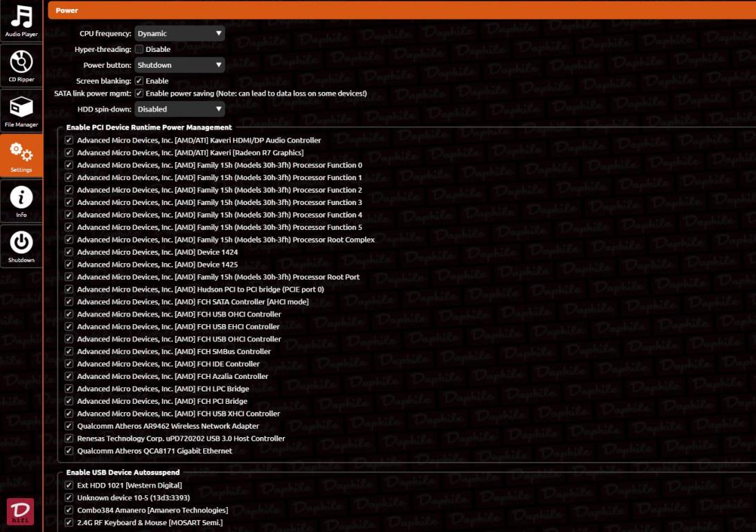The height and width of the screenshot is (532, 756).
Task: Uncheck AMD Device 1425 checkbox
Action: coord(69,265)
